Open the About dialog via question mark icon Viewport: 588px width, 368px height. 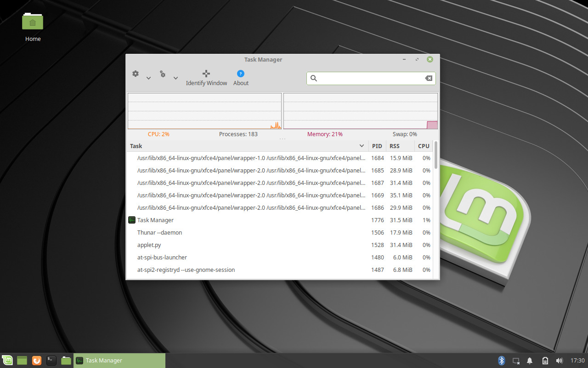tap(240, 74)
